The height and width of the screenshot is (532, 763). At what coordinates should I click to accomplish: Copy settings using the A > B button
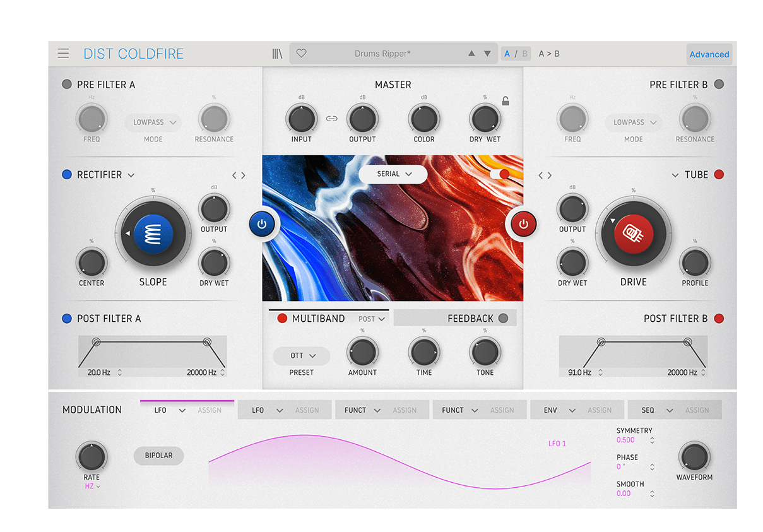coord(548,53)
